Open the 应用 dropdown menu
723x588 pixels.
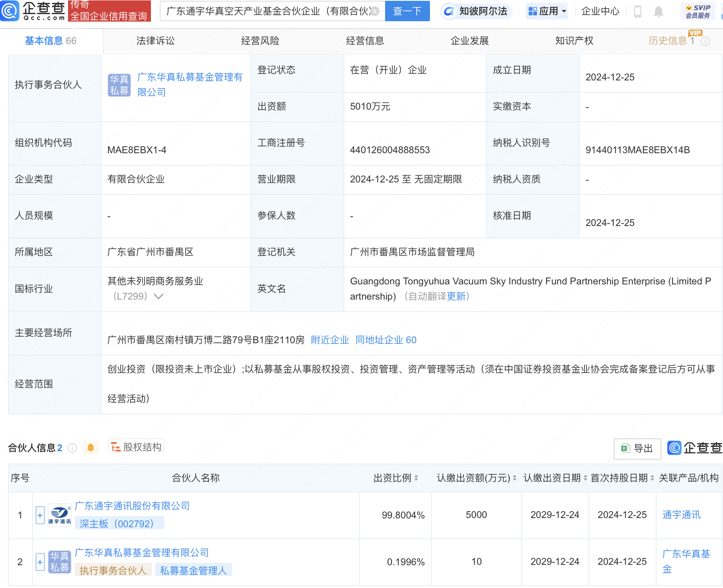[x=547, y=11]
